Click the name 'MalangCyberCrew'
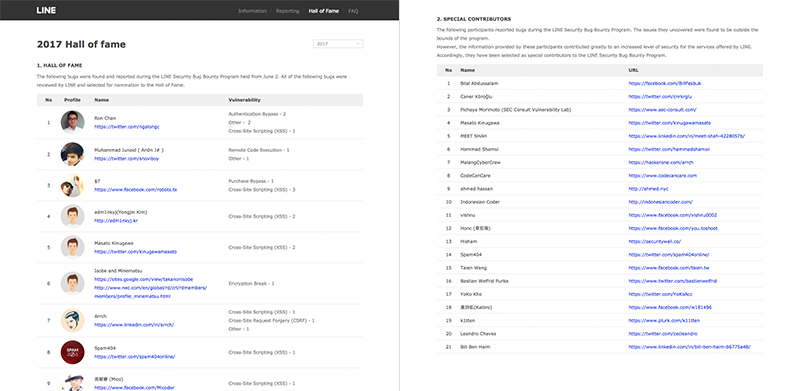The image size is (800, 391). tap(481, 163)
